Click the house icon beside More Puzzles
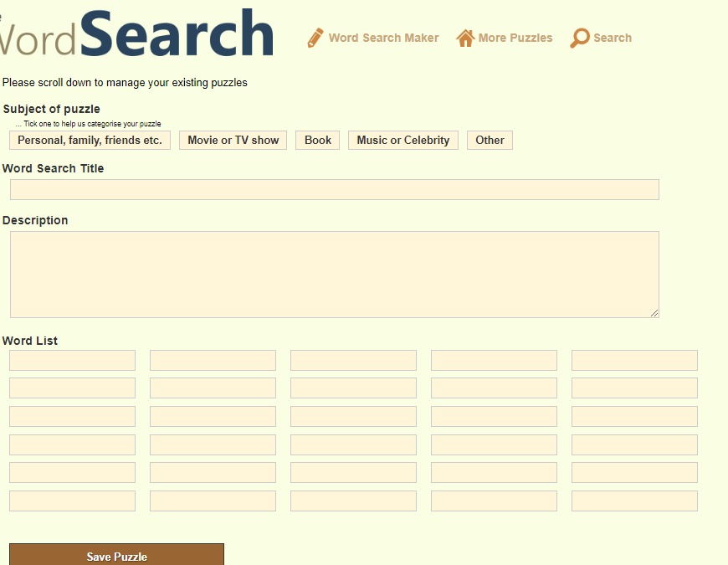The width and height of the screenshot is (728, 565). 465,38
